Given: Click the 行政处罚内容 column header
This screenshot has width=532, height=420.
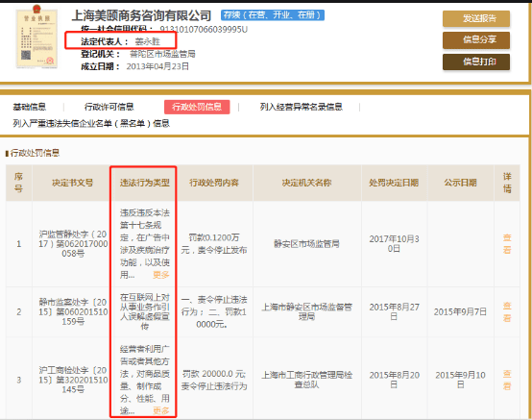Looking at the screenshot, I should click(214, 183).
